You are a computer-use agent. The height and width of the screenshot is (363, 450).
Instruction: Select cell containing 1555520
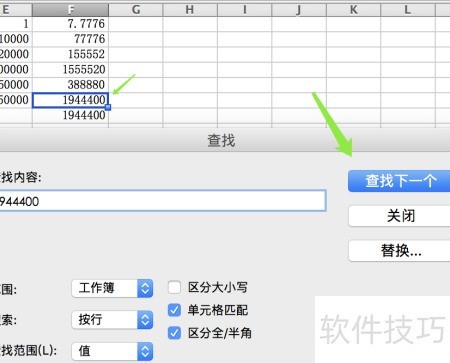point(70,69)
